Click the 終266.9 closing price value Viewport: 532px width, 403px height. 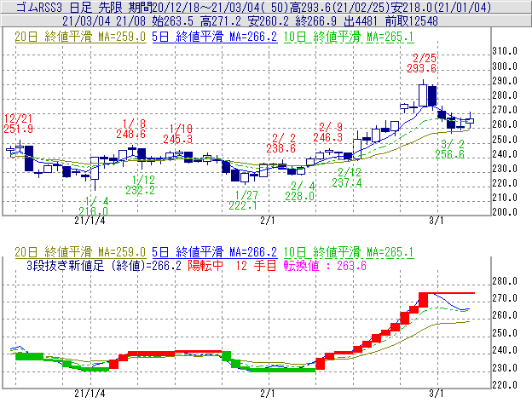(x=316, y=21)
